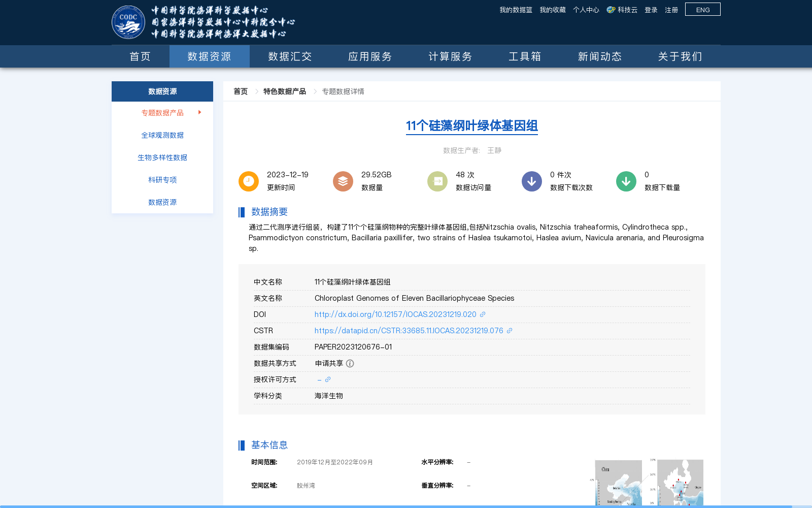Select 全球观测数据 in the sidebar
The width and height of the screenshot is (812, 508).
(x=162, y=135)
